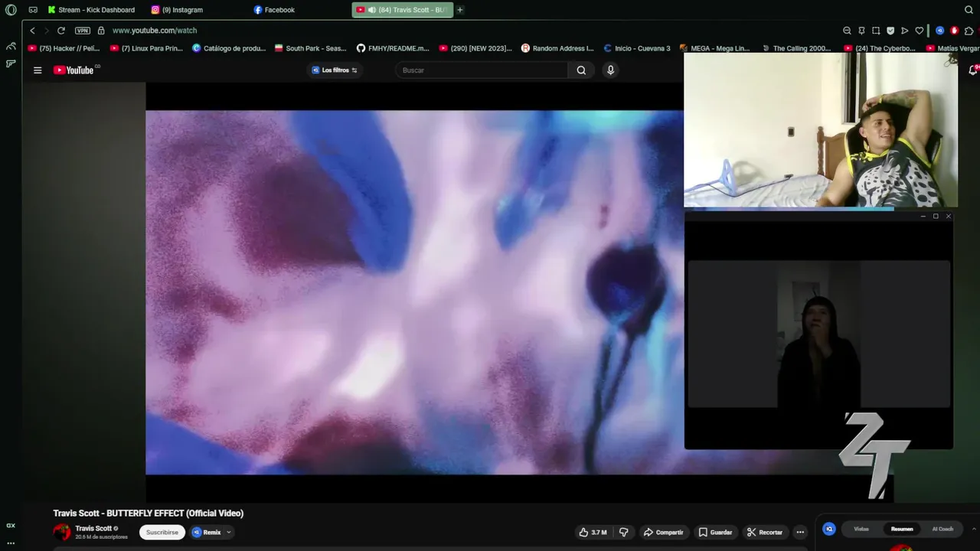
Task: Open the Linux Para Prin... bookmark
Action: (x=147, y=48)
